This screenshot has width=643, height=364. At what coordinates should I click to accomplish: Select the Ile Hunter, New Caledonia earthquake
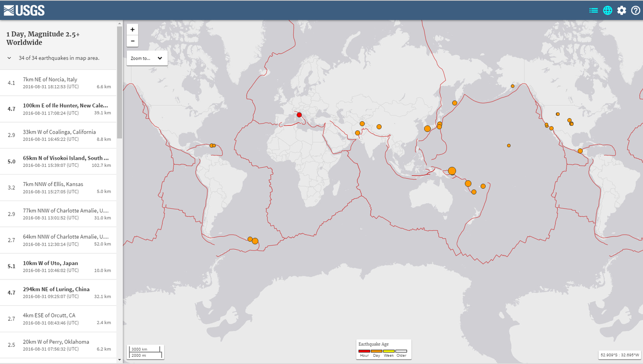(58, 109)
